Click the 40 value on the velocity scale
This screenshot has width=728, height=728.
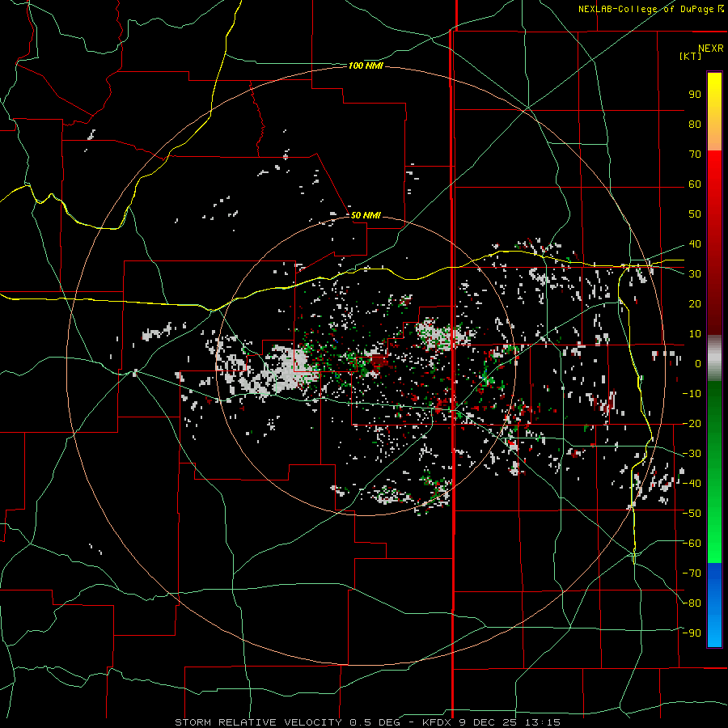pyautogui.click(x=695, y=244)
